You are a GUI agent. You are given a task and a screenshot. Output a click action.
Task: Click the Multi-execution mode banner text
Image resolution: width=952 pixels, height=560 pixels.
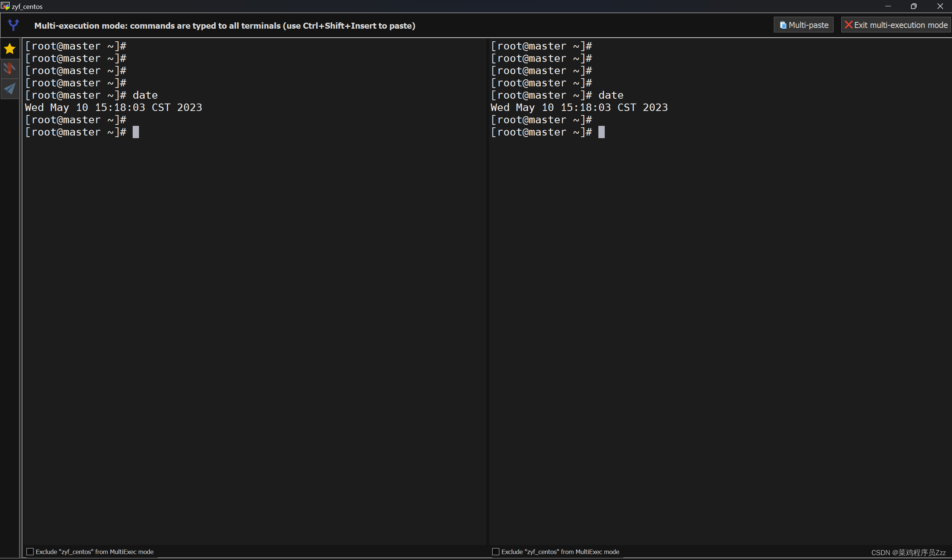click(x=225, y=26)
